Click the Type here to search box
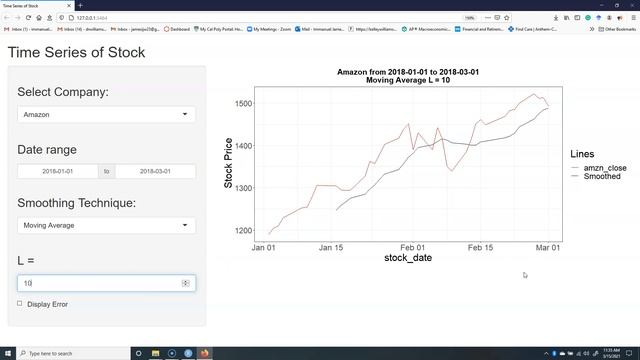 [x=73, y=353]
